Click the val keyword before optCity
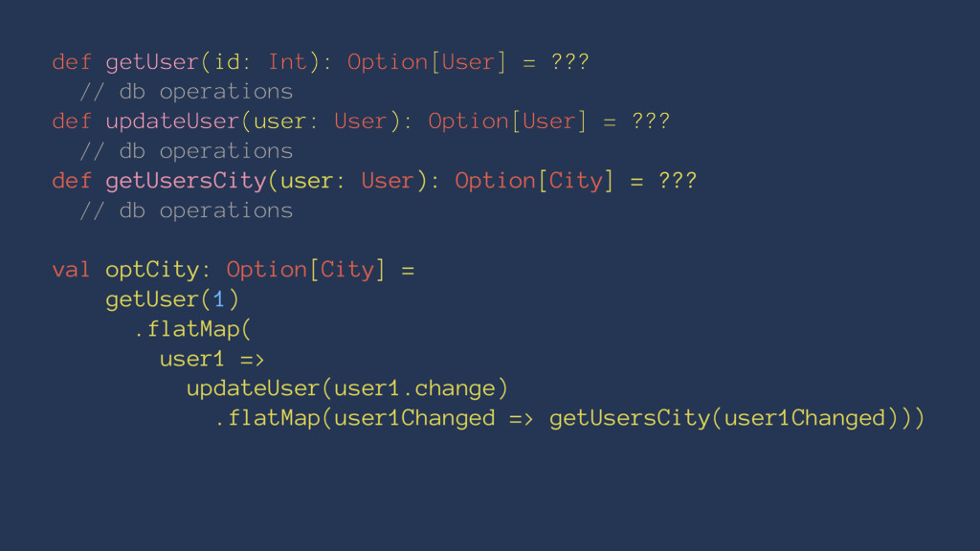Screen dimensions: 980x551 71,270
